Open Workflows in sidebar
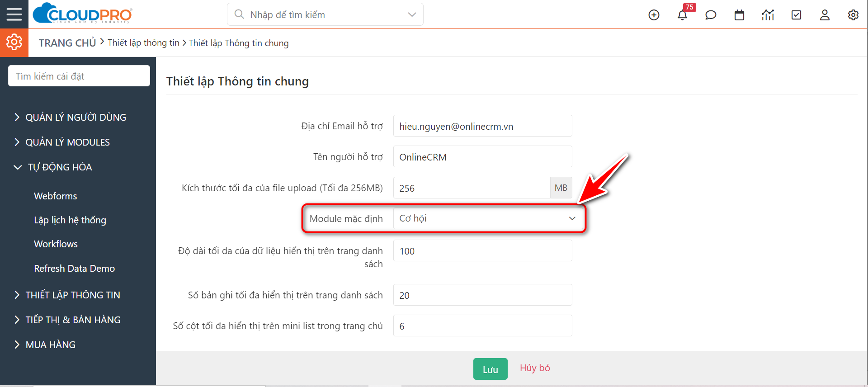Viewport: 868px width, 387px height. tap(56, 244)
